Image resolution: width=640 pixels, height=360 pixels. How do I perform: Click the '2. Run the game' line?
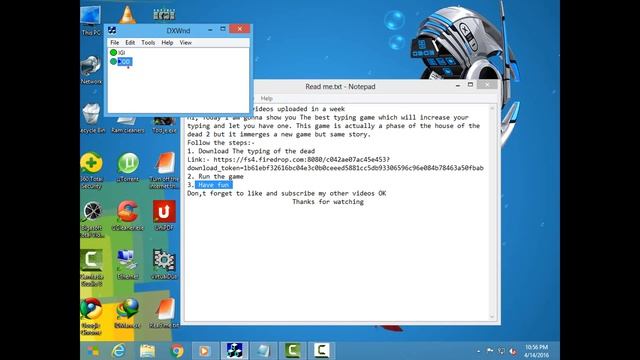[x=216, y=176]
